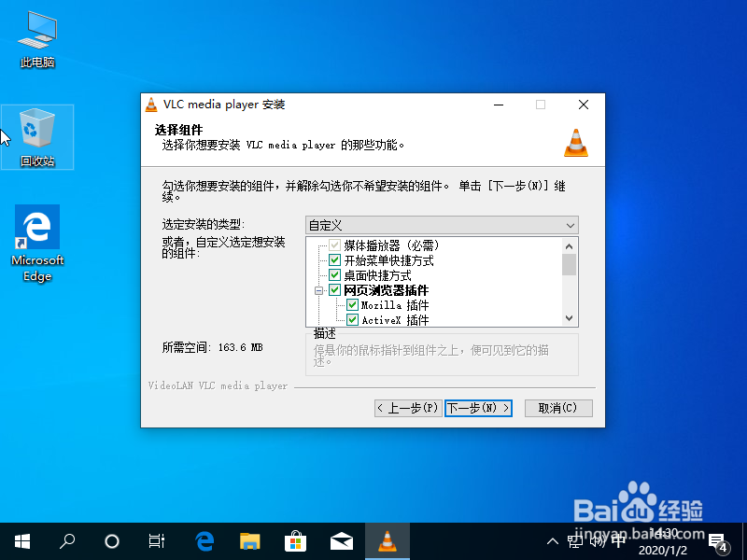The width and height of the screenshot is (747, 560).
Task: Switch the 中 input method indicator
Action: 618,541
